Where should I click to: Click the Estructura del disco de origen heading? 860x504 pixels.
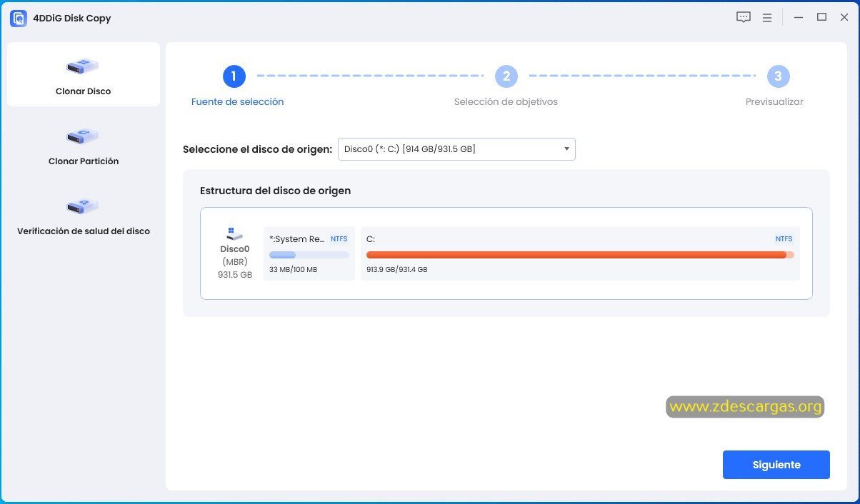(275, 191)
